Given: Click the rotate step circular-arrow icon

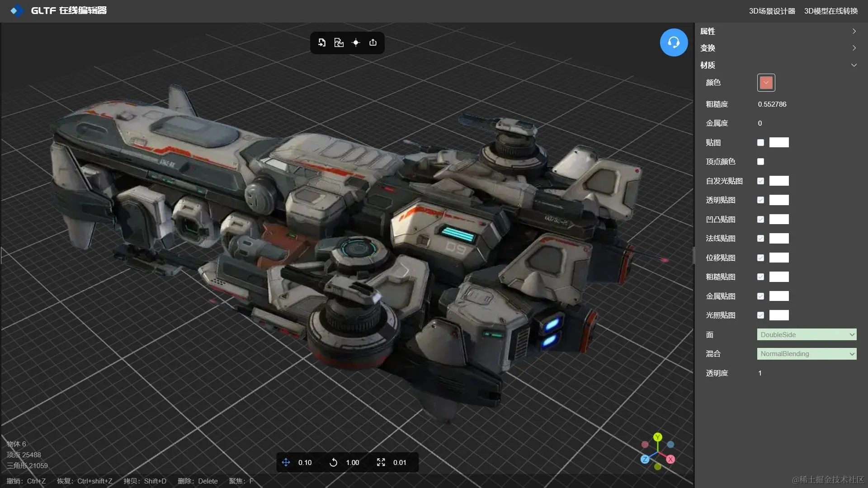Looking at the screenshot, I should [333, 462].
